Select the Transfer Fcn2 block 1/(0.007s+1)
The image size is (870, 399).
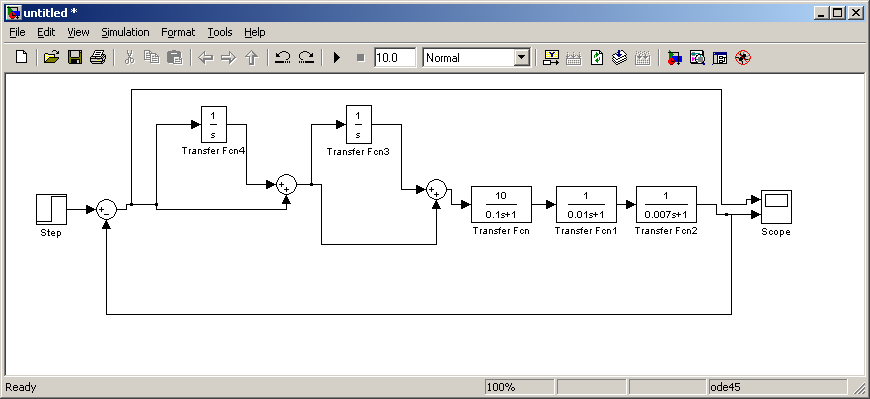[666, 205]
